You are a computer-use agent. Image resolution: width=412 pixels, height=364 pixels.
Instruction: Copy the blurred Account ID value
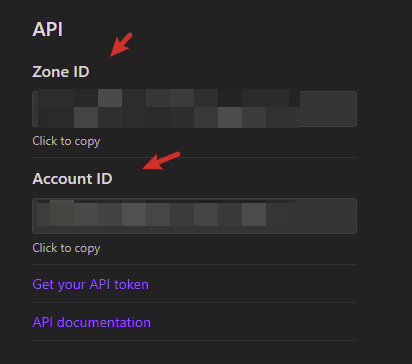pos(194,216)
